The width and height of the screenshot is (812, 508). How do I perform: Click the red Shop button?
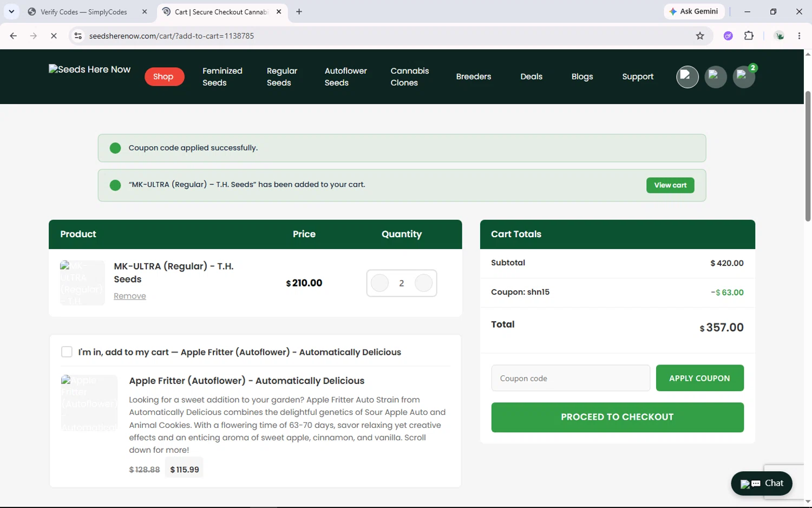(x=164, y=77)
